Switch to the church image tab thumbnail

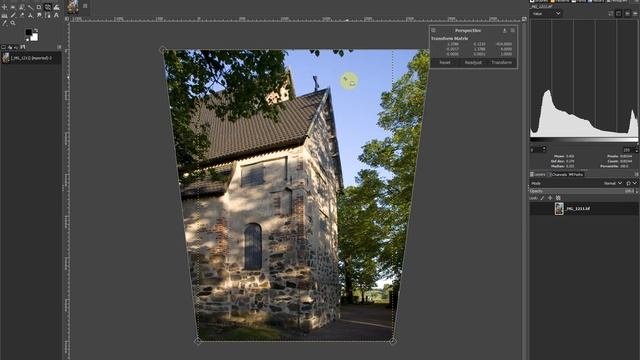pyautogui.click(x=73, y=6)
